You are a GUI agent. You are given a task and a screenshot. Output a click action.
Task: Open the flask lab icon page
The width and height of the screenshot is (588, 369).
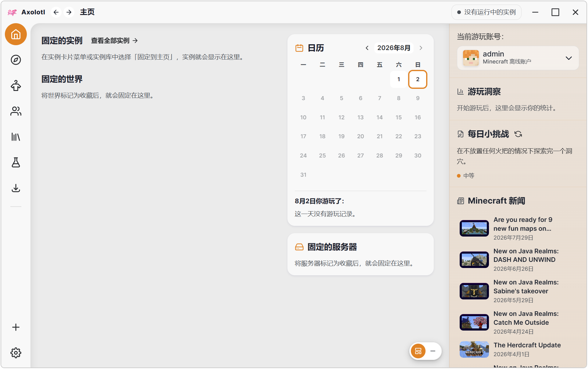[16, 162]
